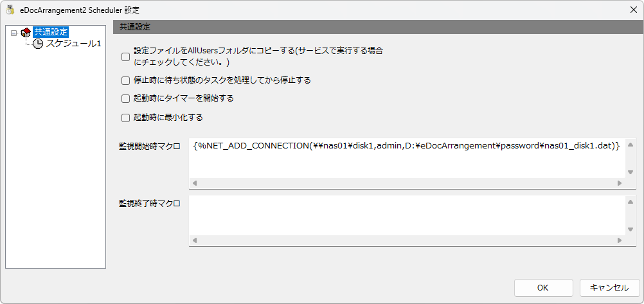
Task: Click up arrow of 監視開始時マクロ scrollbar
Action: (x=631, y=145)
